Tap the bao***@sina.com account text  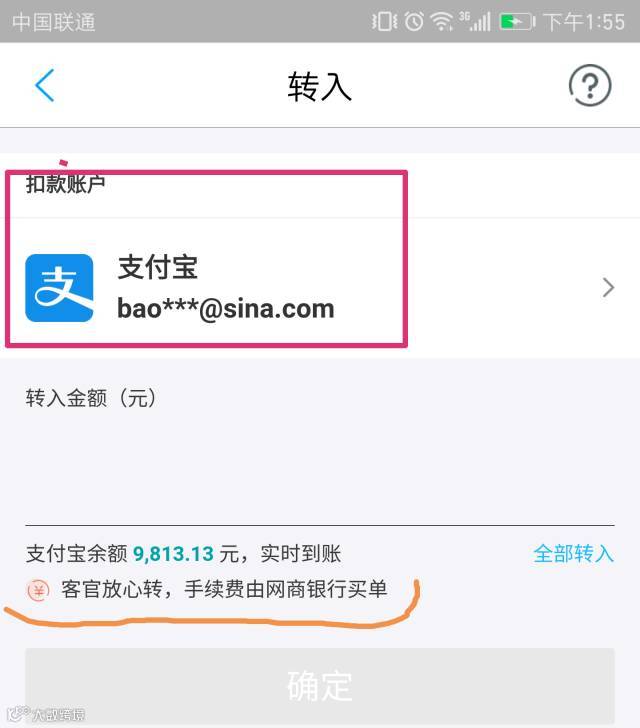(225, 308)
